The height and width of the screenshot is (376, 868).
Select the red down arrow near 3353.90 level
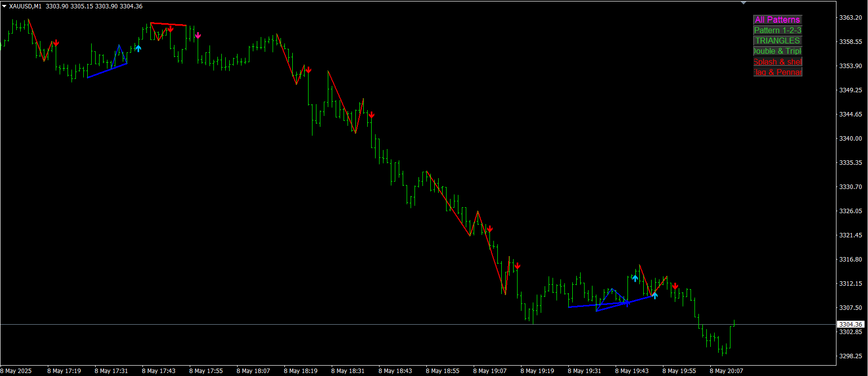[x=308, y=70]
